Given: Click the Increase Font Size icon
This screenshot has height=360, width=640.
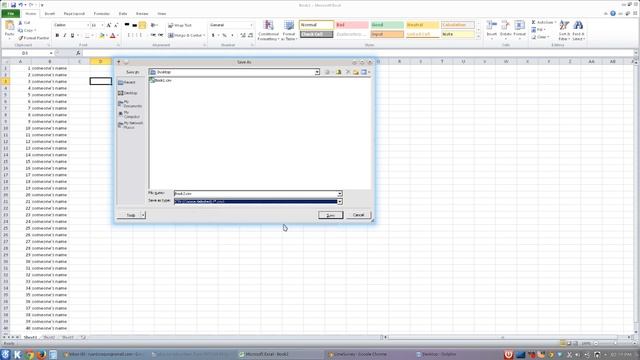Looking at the screenshot, I should (109, 25).
